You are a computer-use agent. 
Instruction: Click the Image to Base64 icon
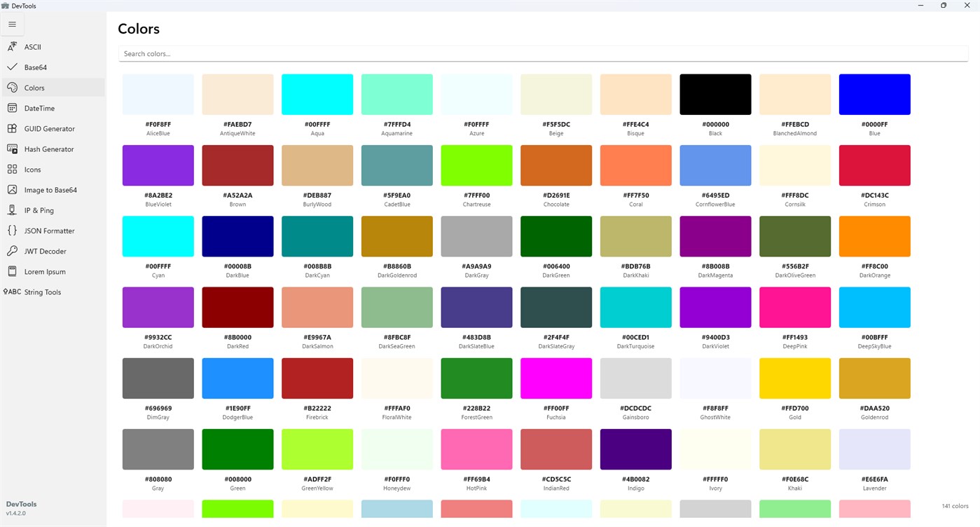(12, 189)
